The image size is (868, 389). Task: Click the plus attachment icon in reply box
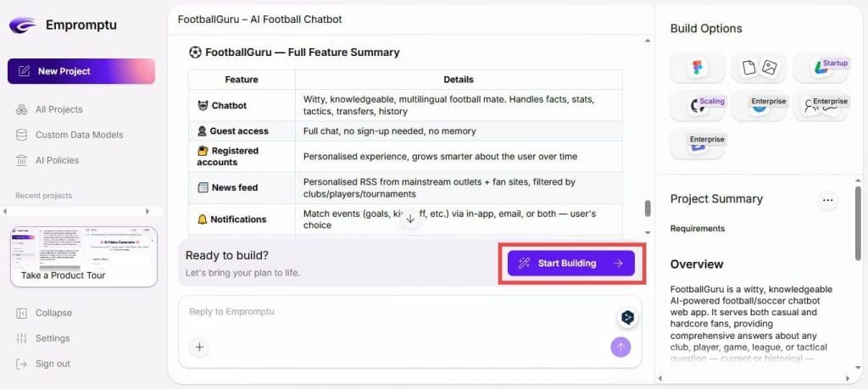tap(199, 347)
